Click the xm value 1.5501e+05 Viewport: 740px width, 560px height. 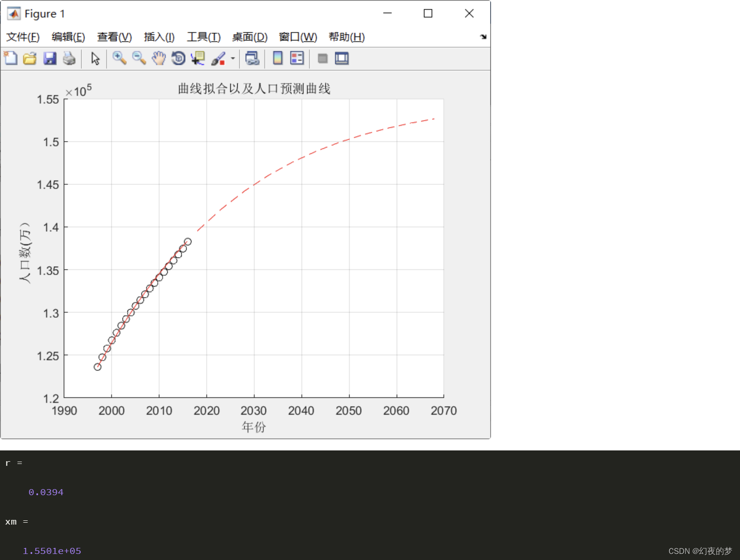(x=52, y=551)
